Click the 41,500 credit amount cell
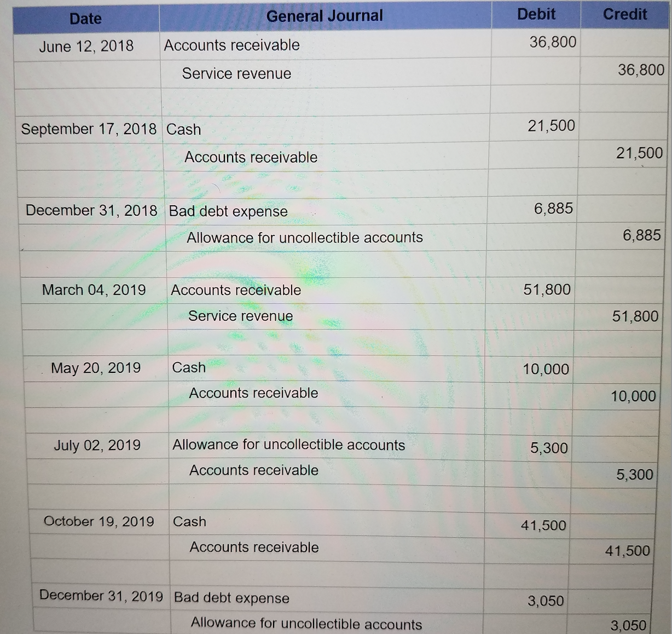The height and width of the screenshot is (634, 672). pyautogui.click(x=628, y=551)
